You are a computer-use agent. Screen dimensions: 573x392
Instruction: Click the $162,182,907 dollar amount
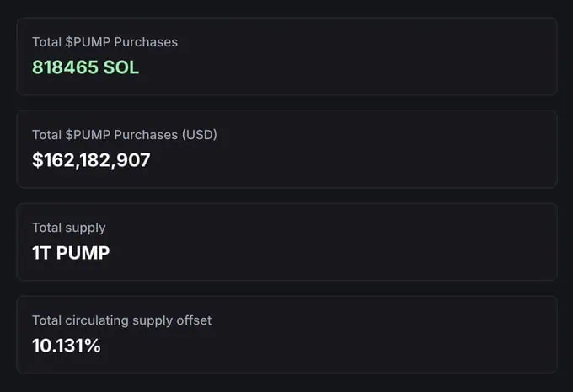point(91,160)
